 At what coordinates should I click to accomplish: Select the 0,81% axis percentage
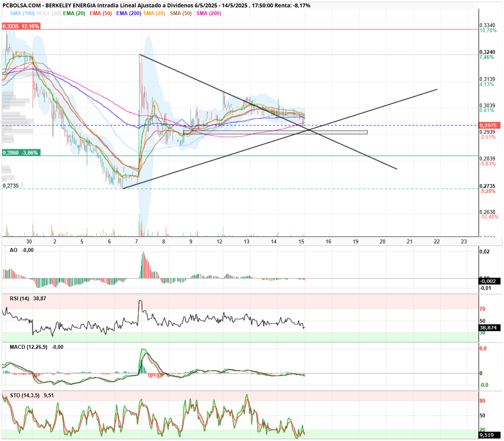tap(487, 110)
